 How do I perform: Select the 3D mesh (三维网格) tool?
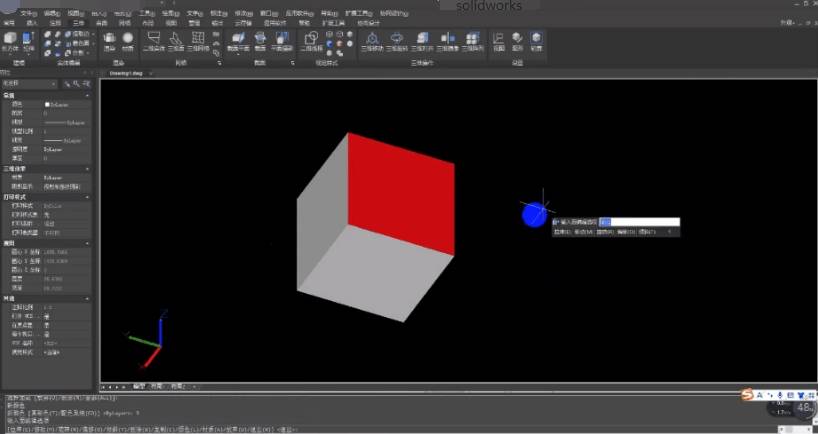(198, 41)
